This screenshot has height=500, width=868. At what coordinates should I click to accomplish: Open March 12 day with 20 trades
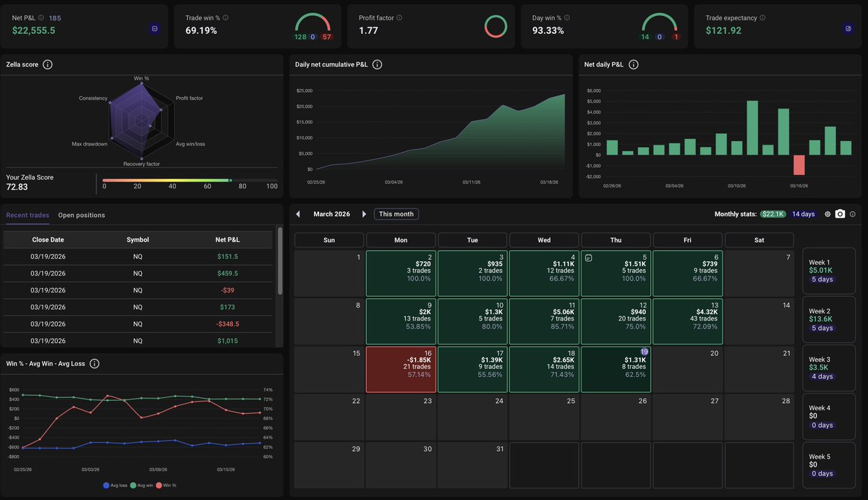(616, 321)
